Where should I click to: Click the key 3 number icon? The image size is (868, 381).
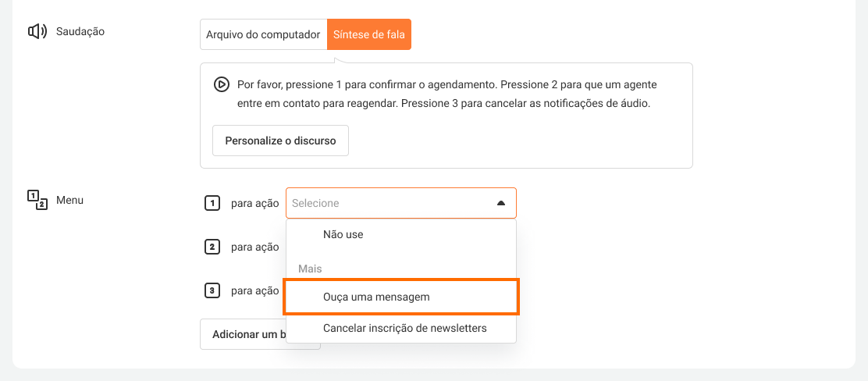click(x=212, y=290)
